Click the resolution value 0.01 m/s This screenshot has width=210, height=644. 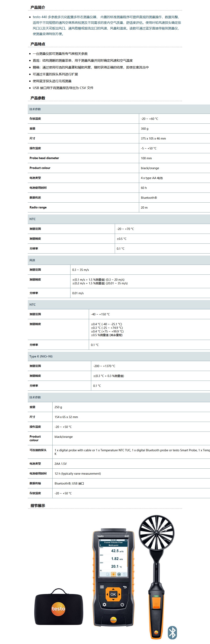(x=78, y=293)
